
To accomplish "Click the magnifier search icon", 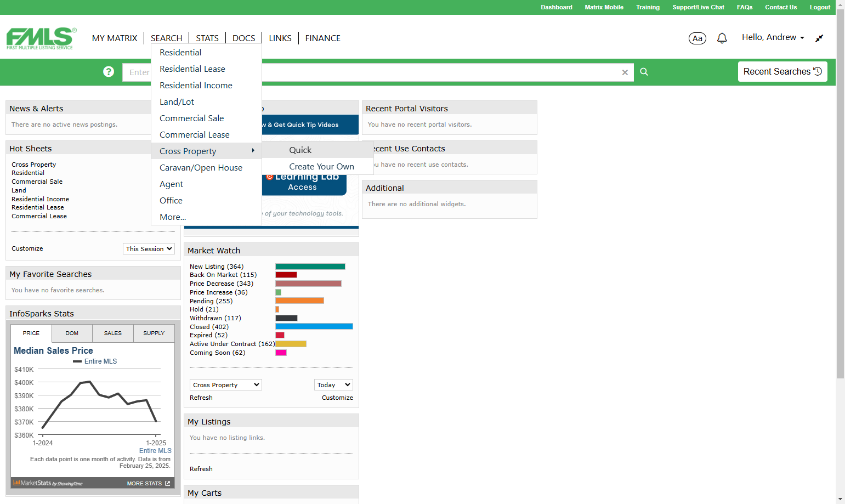I will pos(644,72).
